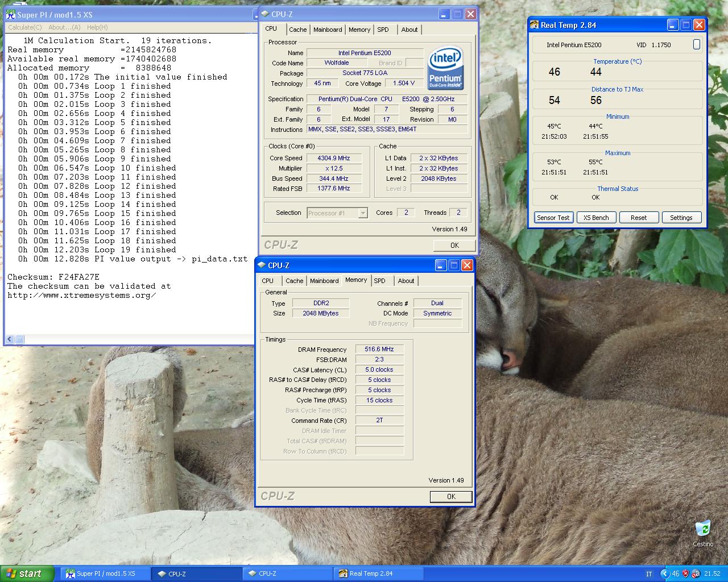Click the Real Temp title bar icon
This screenshot has height=582, width=728.
[534, 24]
